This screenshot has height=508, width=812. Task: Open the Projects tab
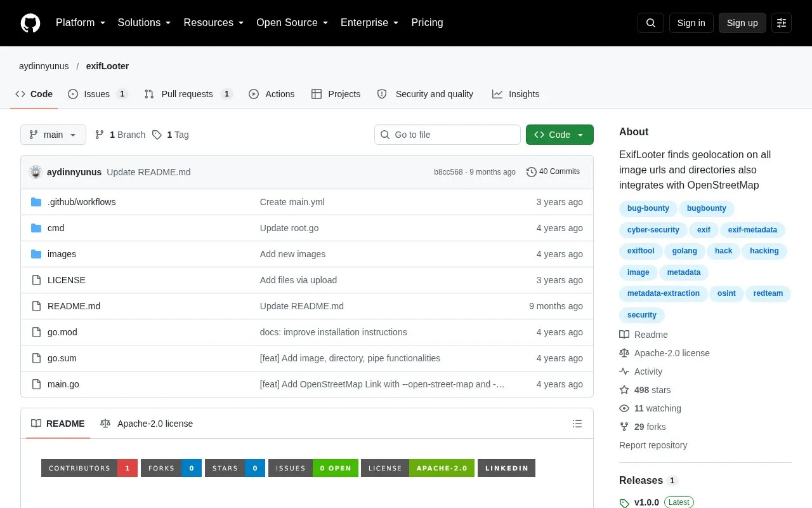[336, 94]
